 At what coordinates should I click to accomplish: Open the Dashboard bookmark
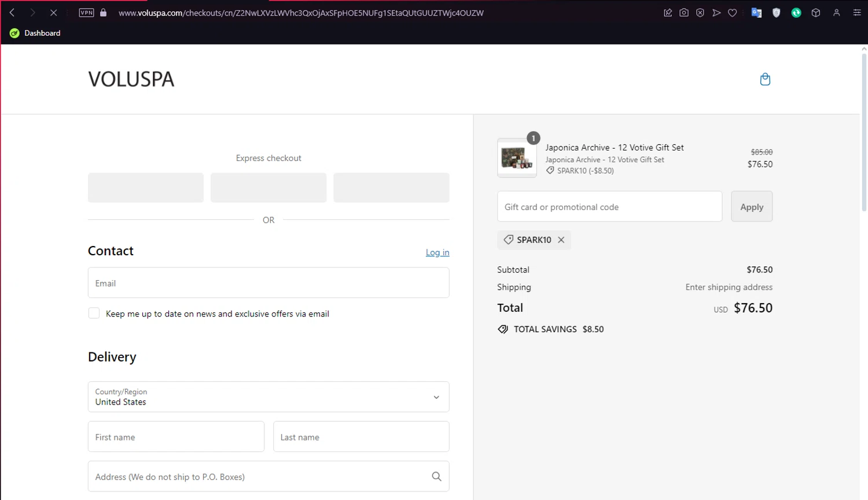[35, 33]
